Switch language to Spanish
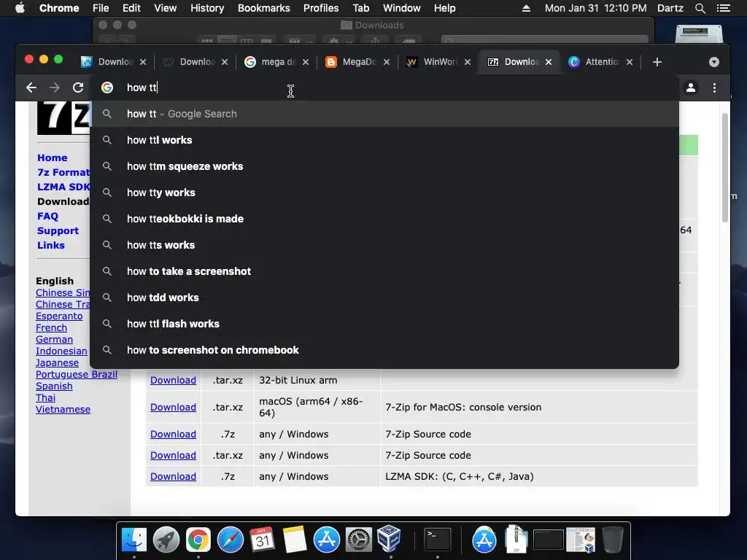Image resolution: width=747 pixels, height=560 pixels. [54, 386]
